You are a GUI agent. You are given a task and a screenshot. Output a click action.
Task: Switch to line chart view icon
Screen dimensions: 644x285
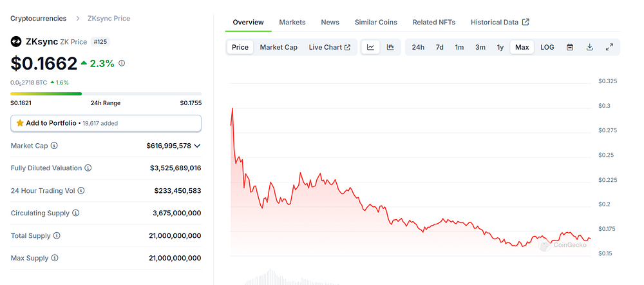pyautogui.click(x=370, y=47)
